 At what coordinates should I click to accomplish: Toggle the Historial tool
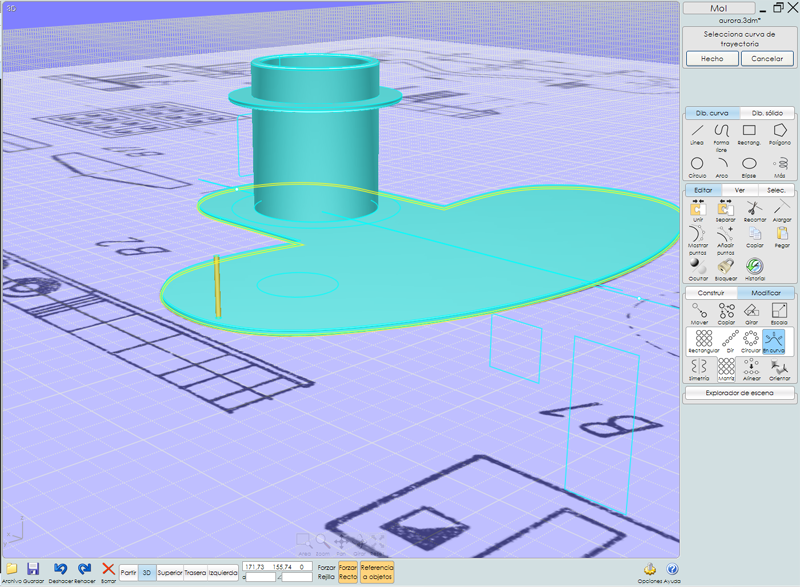(x=755, y=269)
